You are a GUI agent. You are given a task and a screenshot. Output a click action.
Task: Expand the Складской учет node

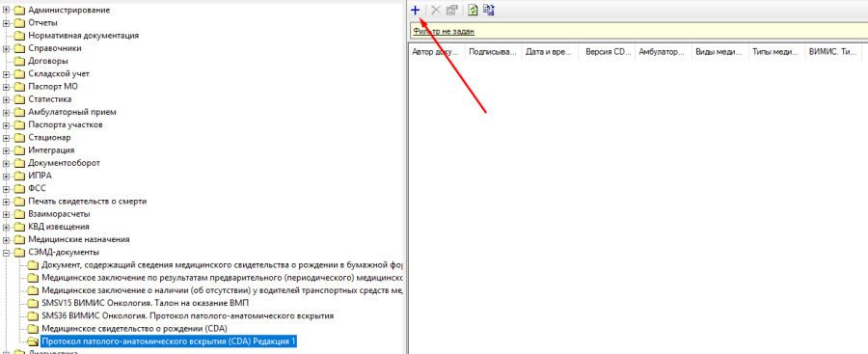point(6,73)
